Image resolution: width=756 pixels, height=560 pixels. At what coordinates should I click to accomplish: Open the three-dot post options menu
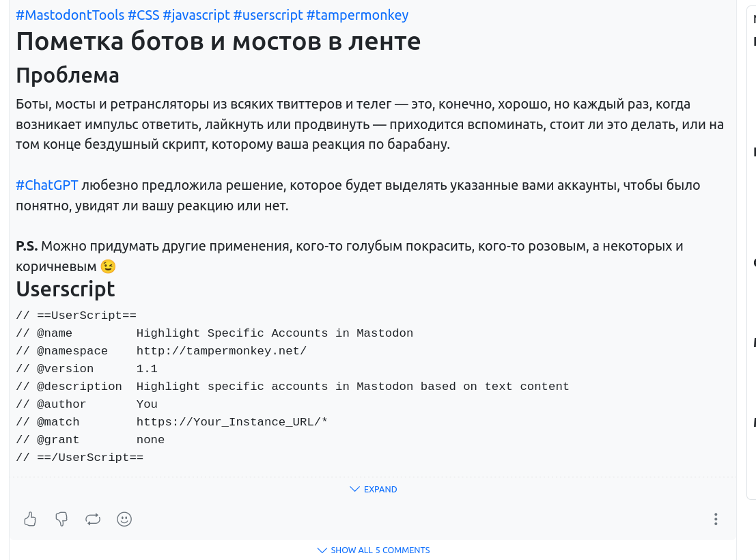(x=715, y=519)
